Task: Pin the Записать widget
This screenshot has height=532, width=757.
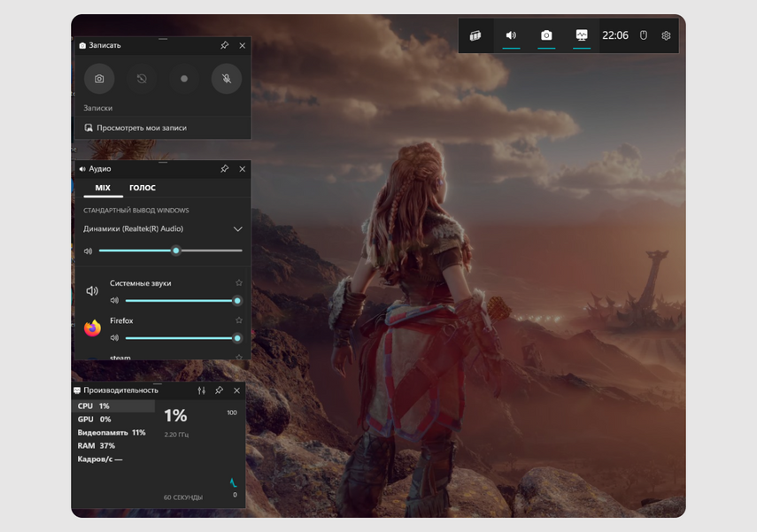Action: pos(225,45)
